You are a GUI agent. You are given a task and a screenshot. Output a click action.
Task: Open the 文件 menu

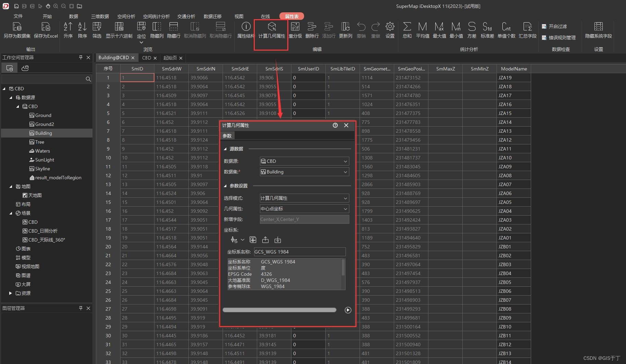coord(18,16)
